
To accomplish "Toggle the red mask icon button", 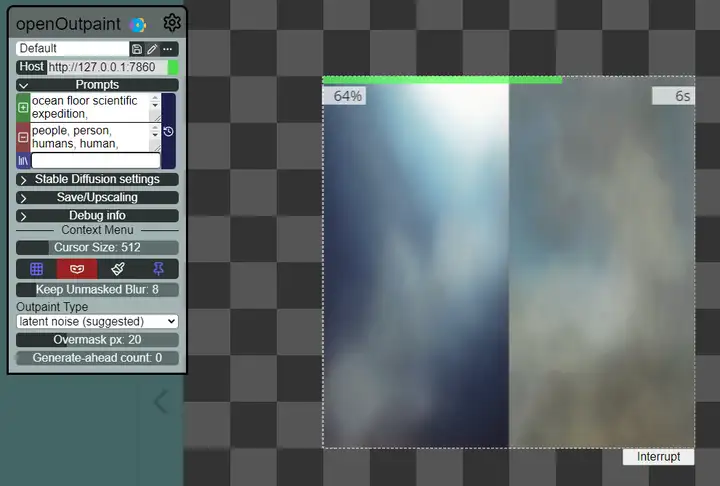I will [77, 269].
